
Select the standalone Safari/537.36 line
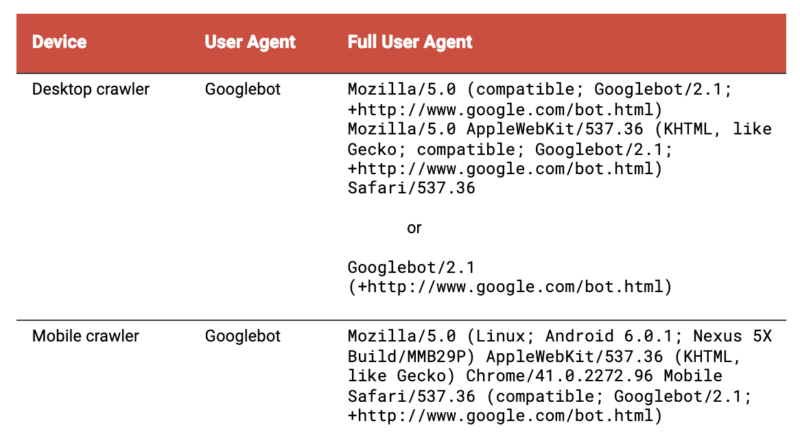411,188
